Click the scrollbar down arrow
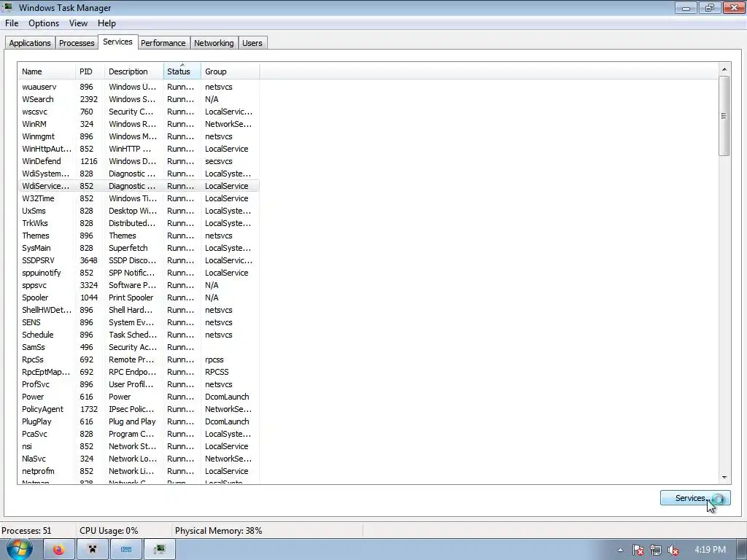 (x=724, y=477)
